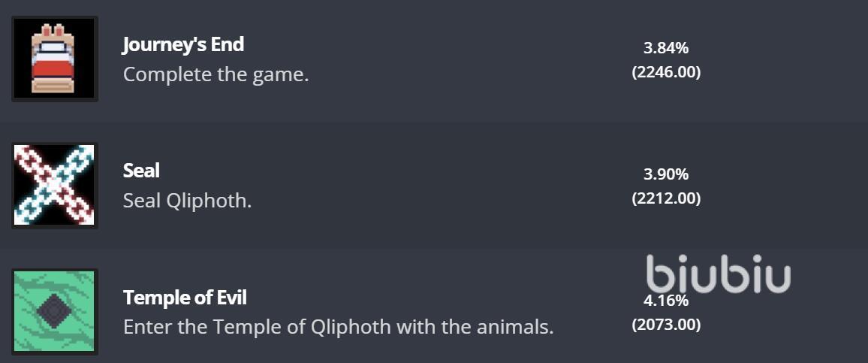Click the 4.16% completion rate

coord(666,301)
